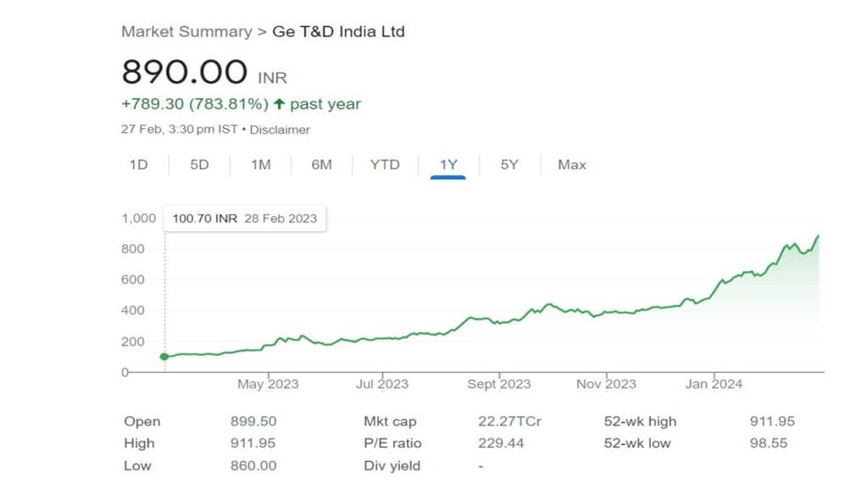Show the 6M price history

[321, 164]
